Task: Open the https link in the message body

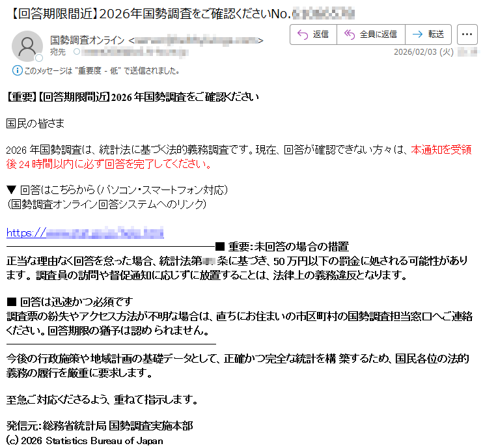Action: click(85, 232)
